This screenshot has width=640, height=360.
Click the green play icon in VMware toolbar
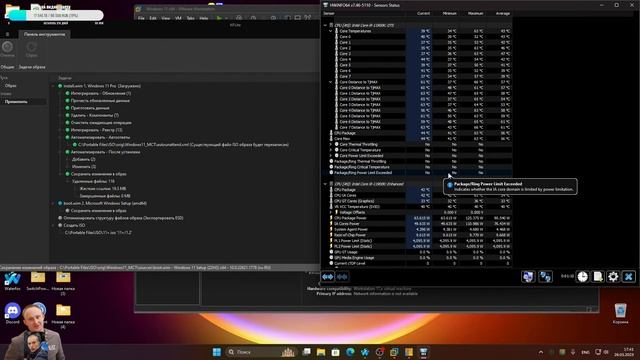tap(219, 18)
